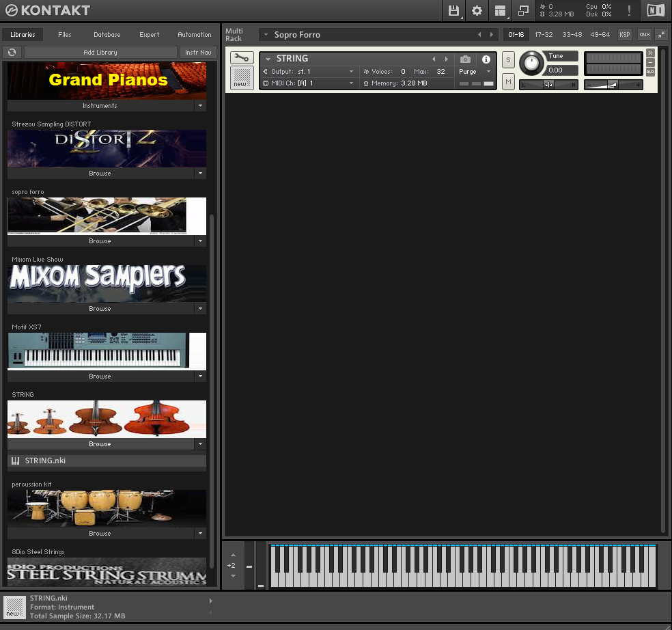Image resolution: width=672 pixels, height=630 pixels.
Task: Open Mixom Live Show options arrow
Action: (x=200, y=309)
